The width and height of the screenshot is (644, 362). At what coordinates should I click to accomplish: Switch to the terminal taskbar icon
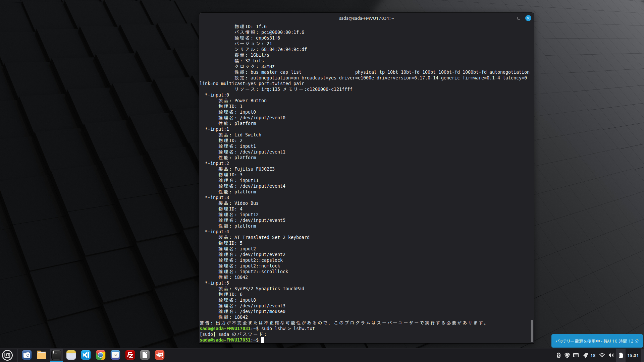(x=56, y=355)
